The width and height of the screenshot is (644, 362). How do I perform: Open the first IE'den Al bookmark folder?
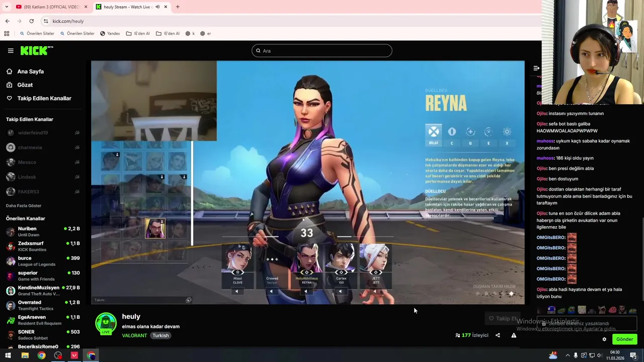(138, 34)
